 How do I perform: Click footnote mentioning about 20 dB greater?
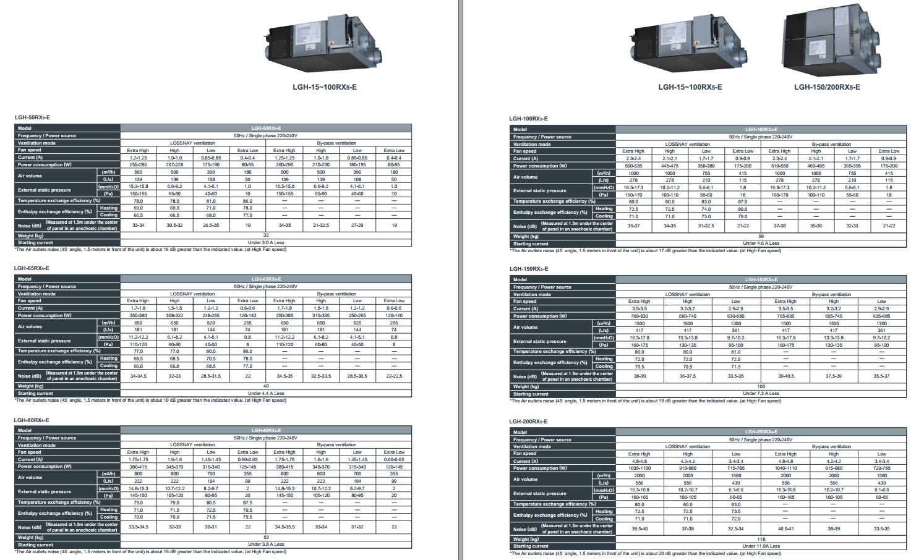646,554
